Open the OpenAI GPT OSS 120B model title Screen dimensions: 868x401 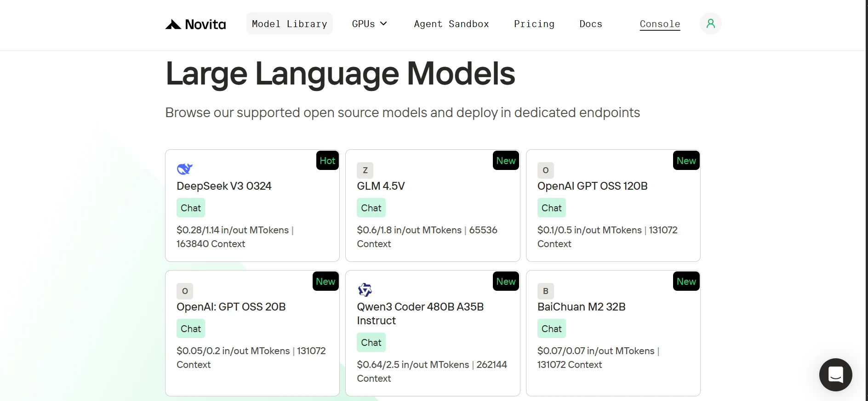[592, 186]
